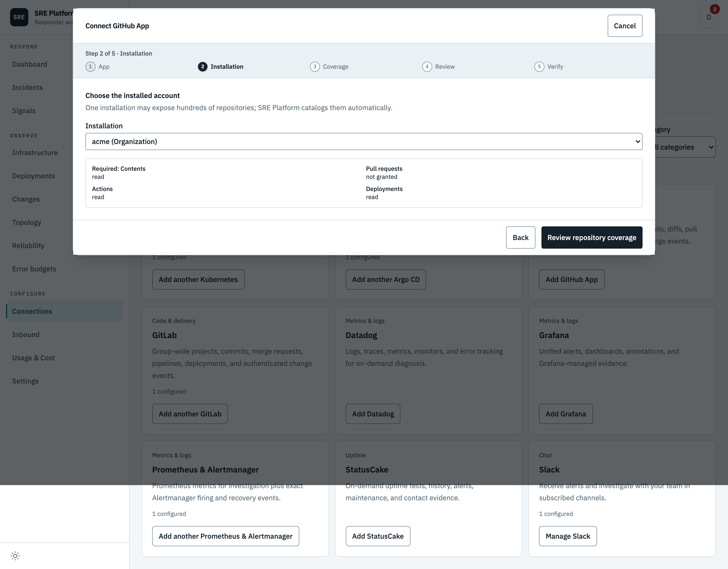Click 'Pull requests' permission label
This screenshot has height=569, width=728.
384,169
